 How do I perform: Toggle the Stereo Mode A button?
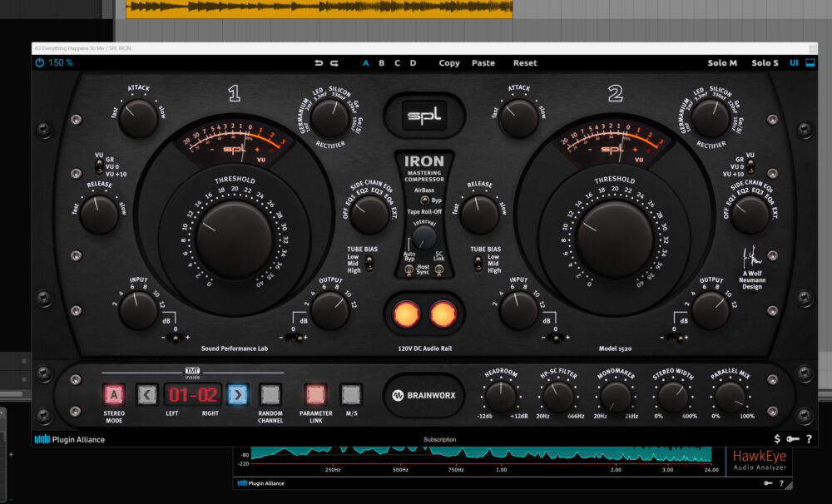[113, 395]
